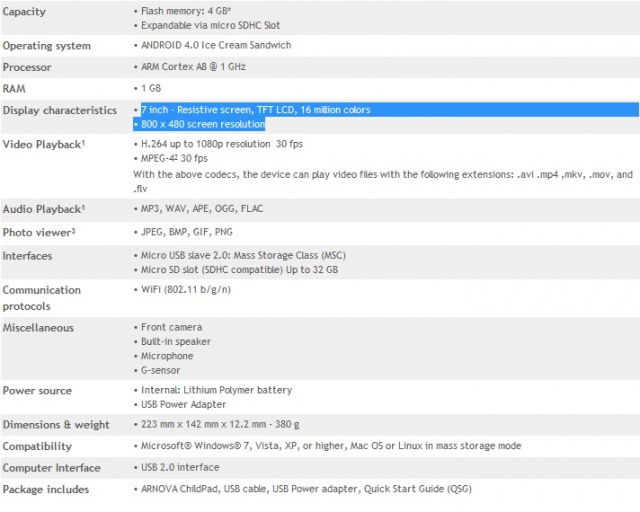Image resolution: width=640 pixels, height=512 pixels.
Task: Click the Compatibility row label
Action: tap(37, 446)
